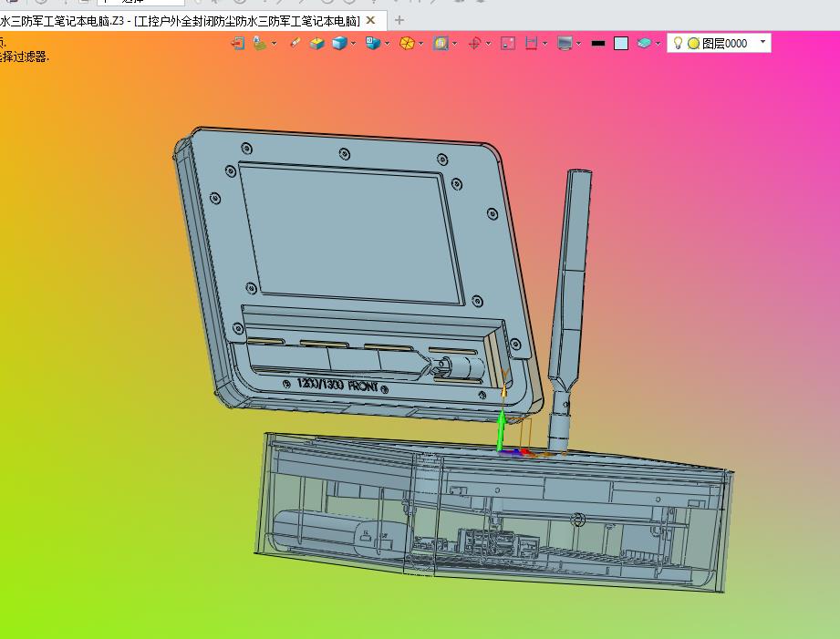Open dropdown arrow next to the monitor icon
Viewport: 840px width, 639px height.
pos(578,44)
